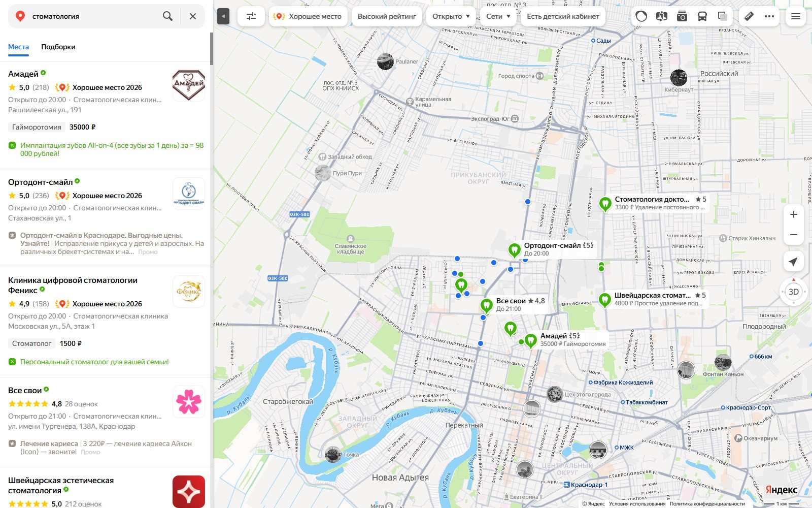Click the Феникс logo thumbnail
Screen dimensions: 812x508
(x=189, y=292)
